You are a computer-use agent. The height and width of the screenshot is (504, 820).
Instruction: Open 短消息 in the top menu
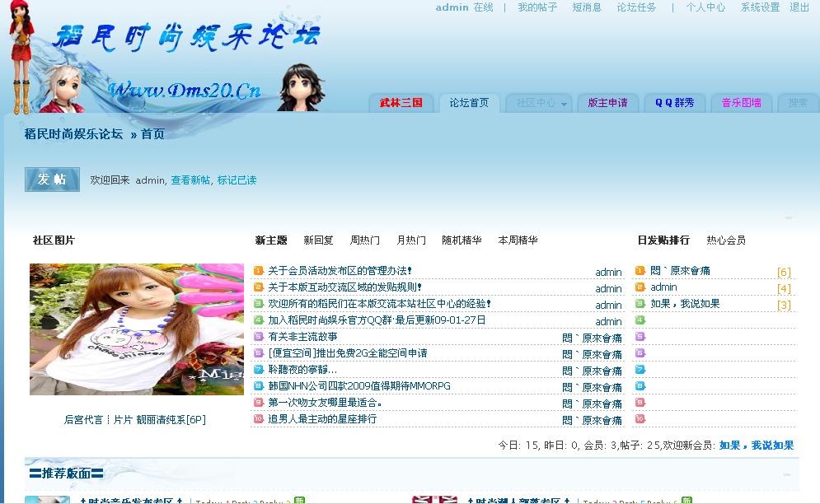tap(587, 7)
